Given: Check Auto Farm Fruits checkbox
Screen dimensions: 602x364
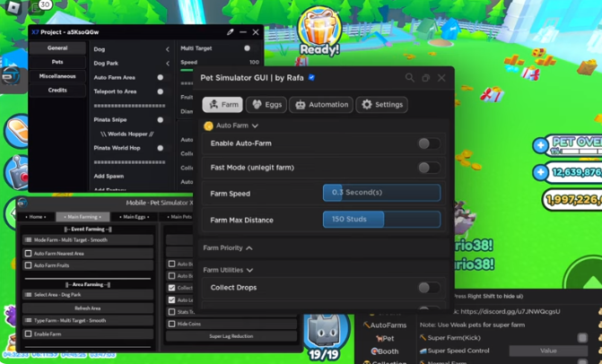Looking at the screenshot, I should 28,265.
